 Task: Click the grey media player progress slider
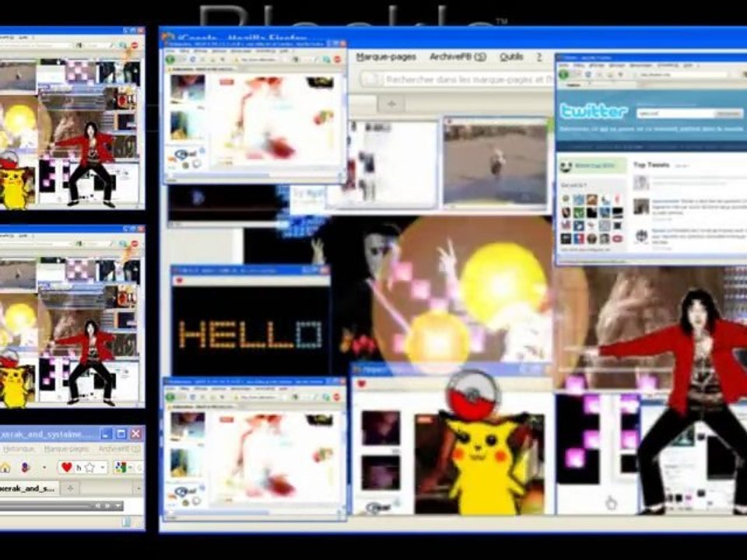tap(45, 506)
